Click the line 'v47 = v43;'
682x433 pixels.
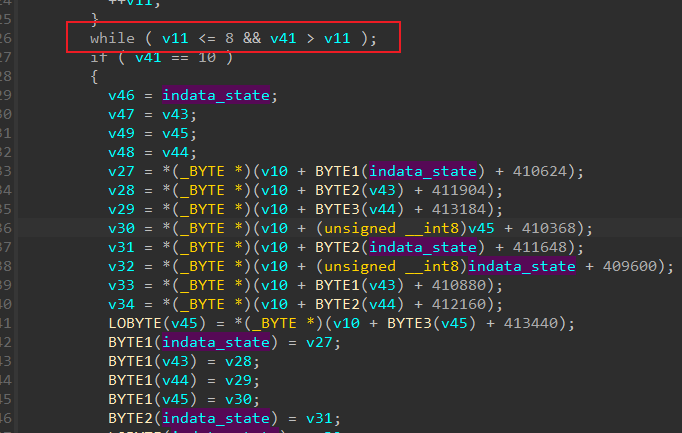point(152,114)
